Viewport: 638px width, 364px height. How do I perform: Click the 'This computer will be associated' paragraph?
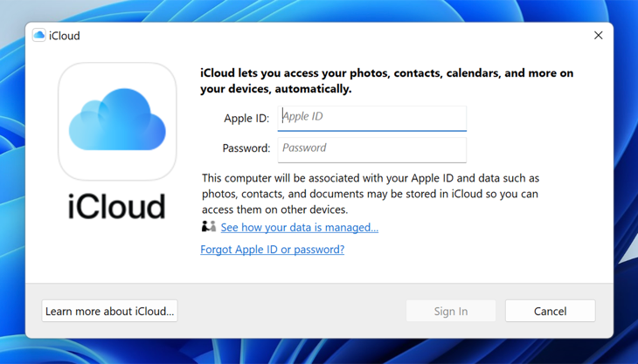click(x=371, y=194)
